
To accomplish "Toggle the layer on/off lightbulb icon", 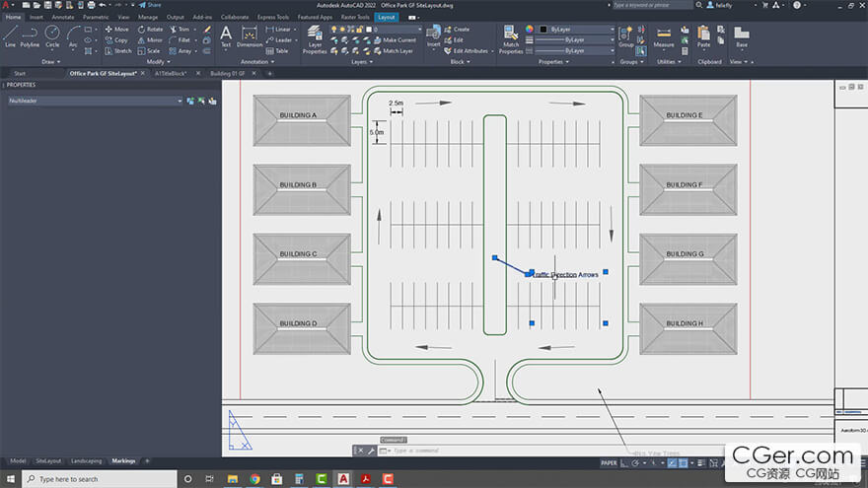I will pyautogui.click(x=333, y=30).
